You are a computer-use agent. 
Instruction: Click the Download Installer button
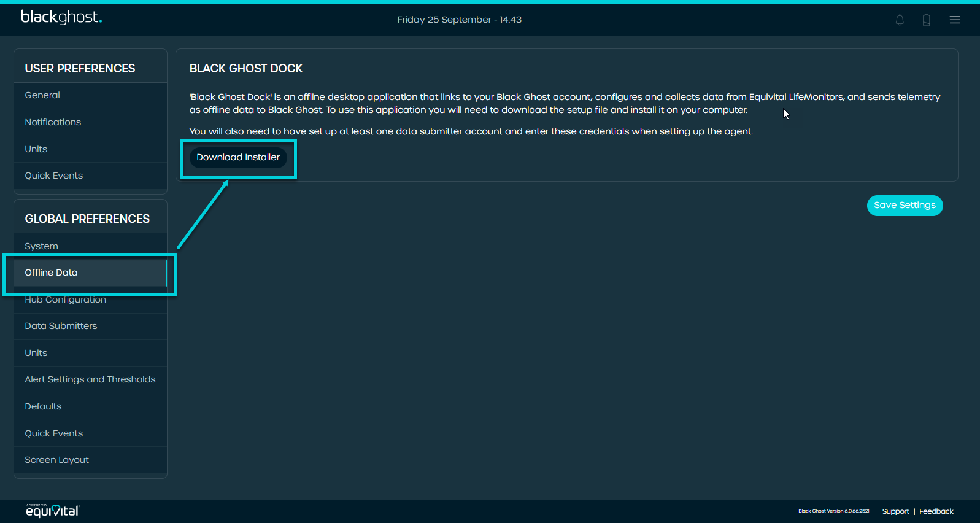coord(238,157)
